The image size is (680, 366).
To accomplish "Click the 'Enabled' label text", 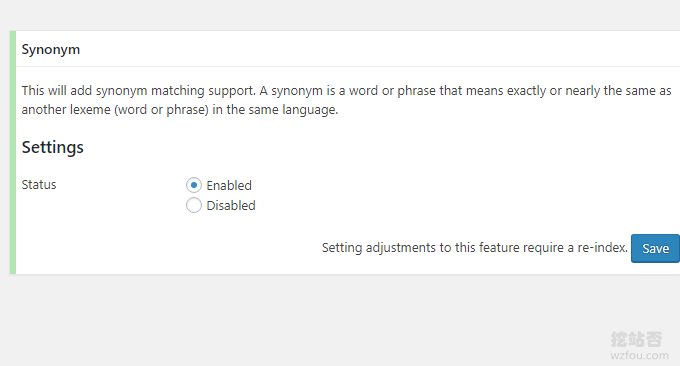I will tap(229, 186).
